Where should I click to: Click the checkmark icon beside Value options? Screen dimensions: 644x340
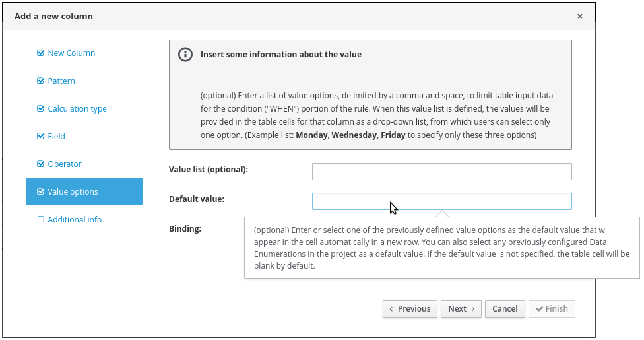tap(41, 192)
